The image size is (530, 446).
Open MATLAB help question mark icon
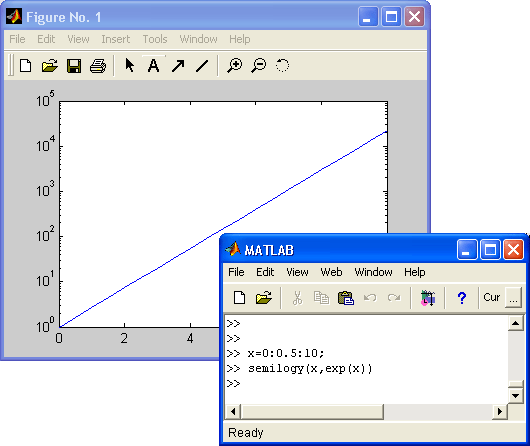462,298
